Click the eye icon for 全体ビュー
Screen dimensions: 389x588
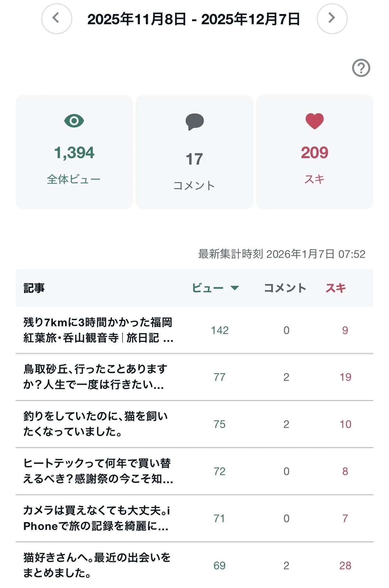pyautogui.click(x=74, y=121)
